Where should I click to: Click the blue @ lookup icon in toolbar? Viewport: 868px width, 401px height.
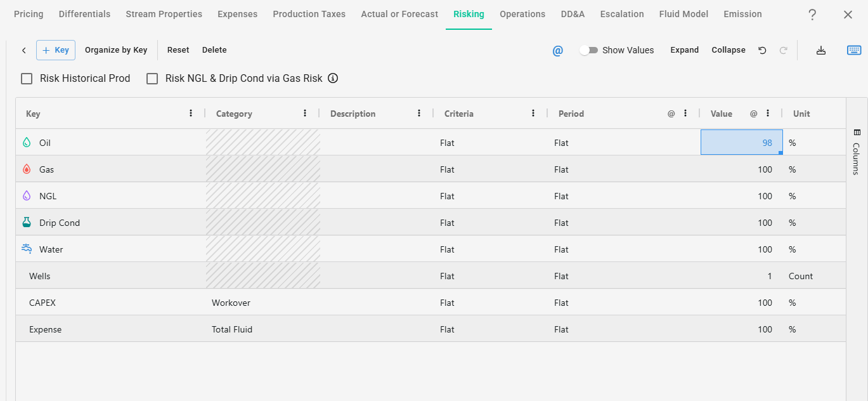(x=557, y=51)
